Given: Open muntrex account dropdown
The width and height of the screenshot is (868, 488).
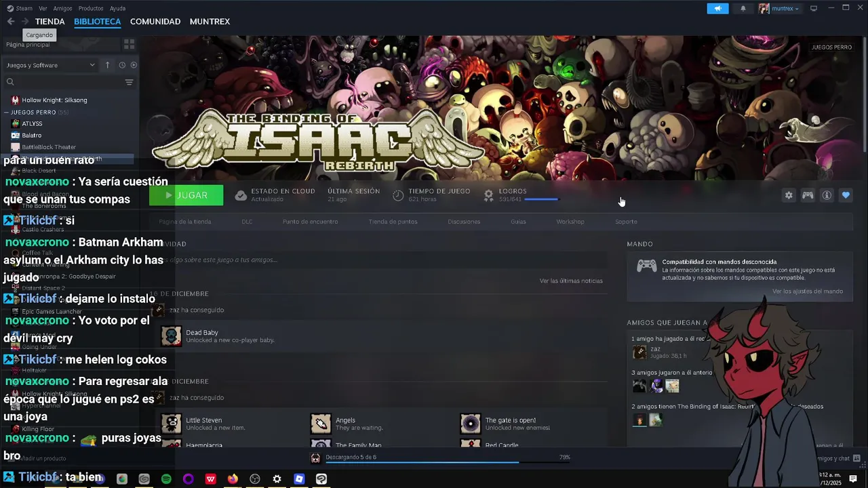Looking at the screenshot, I should 779,8.
